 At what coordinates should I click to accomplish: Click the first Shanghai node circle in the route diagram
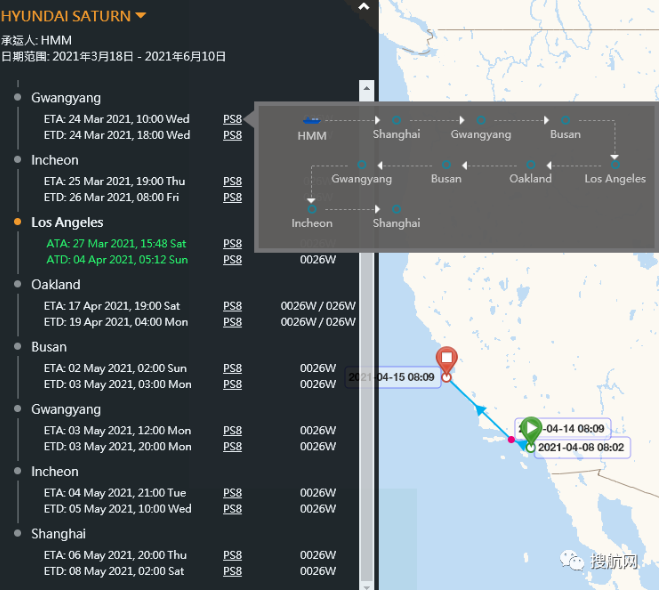pyautogui.click(x=396, y=120)
